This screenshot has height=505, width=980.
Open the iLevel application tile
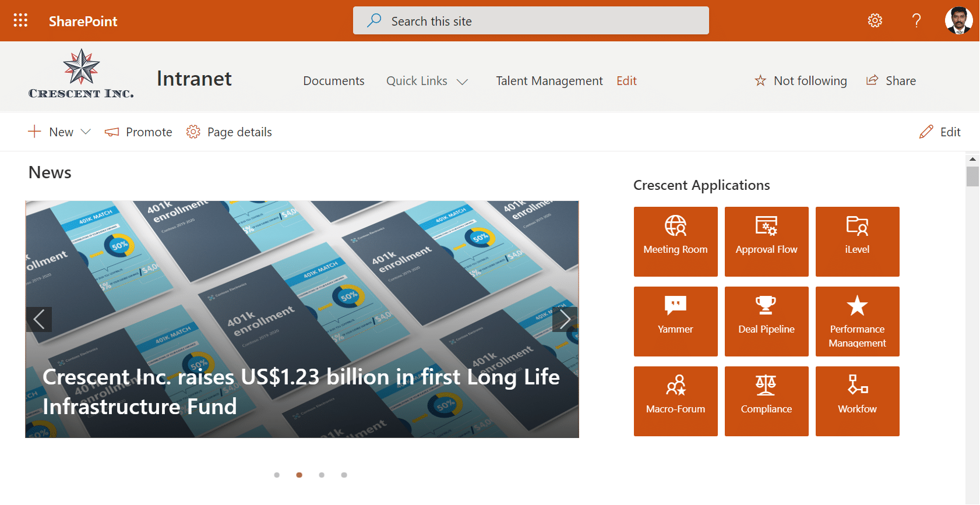[x=857, y=241]
